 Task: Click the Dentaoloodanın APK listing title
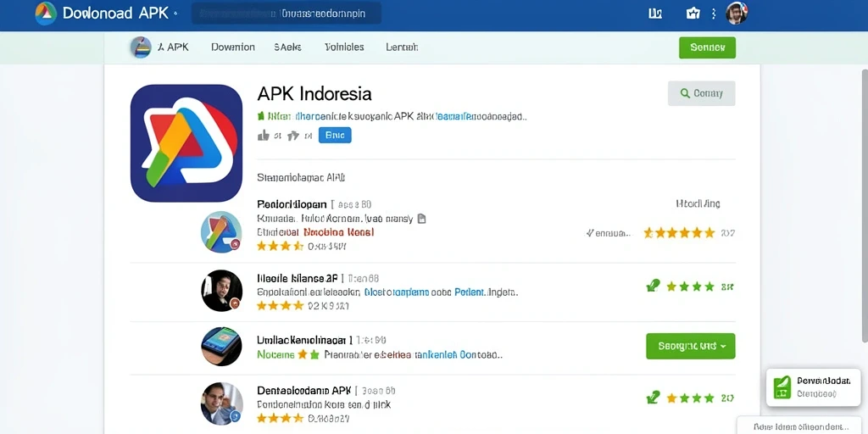tap(304, 390)
